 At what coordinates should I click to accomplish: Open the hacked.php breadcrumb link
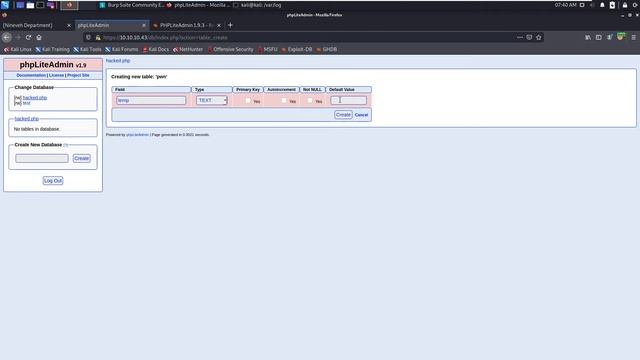click(x=118, y=61)
